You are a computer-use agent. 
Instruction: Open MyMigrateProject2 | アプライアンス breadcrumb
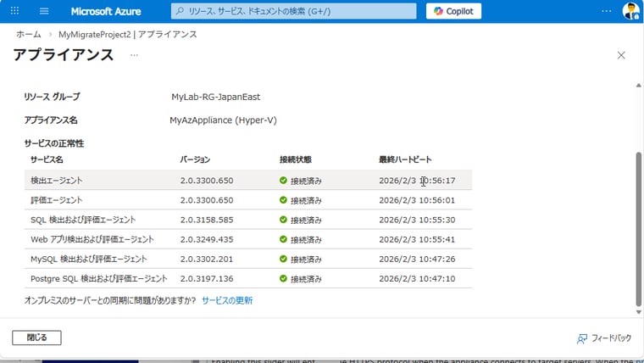point(128,34)
